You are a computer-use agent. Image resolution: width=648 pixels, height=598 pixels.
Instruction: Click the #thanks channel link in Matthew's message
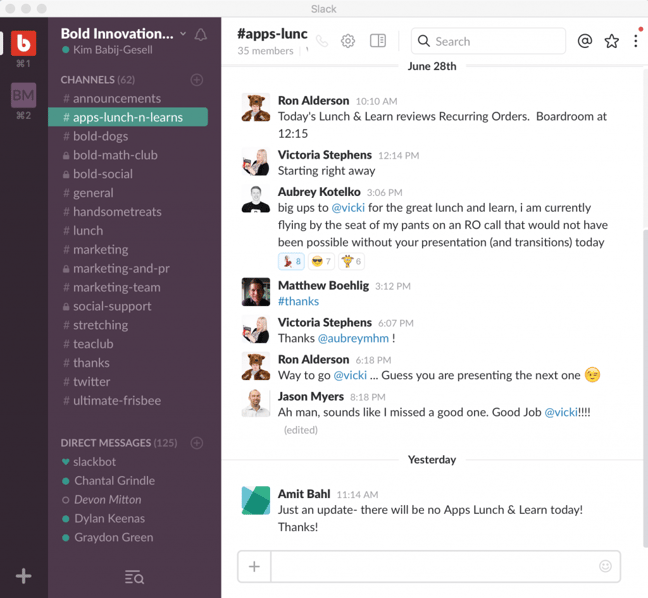298,301
